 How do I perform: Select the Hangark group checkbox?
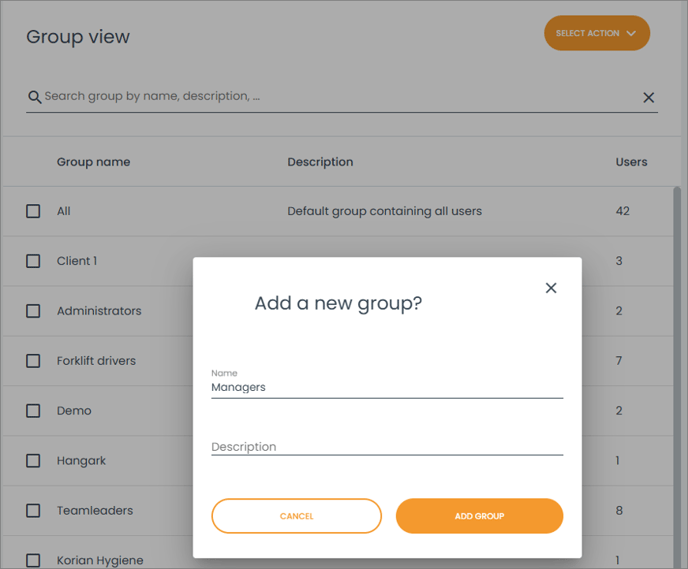(33, 461)
